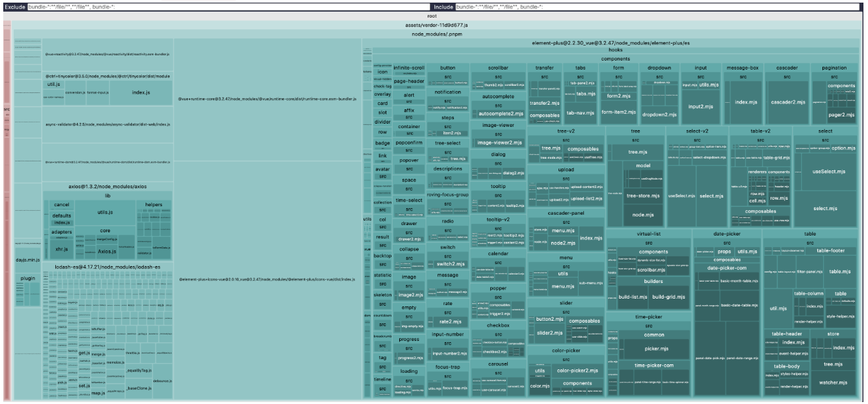Select the tab-nav.mjs file block
The height and width of the screenshot is (404, 868).
pyautogui.click(x=580, y=113)
